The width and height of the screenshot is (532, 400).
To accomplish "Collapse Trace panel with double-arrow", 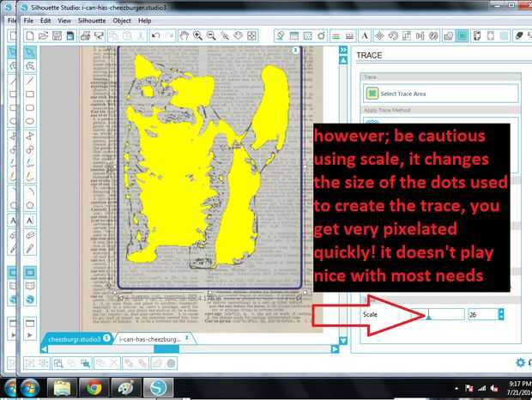I will coord(343,50).
